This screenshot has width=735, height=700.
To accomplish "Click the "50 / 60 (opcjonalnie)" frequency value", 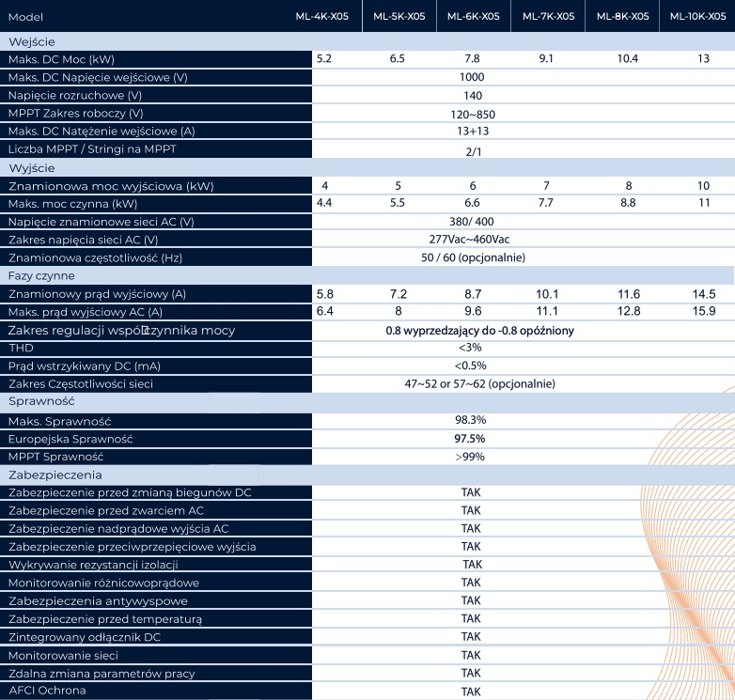I will pyautogui.click(x=473, y=257).
